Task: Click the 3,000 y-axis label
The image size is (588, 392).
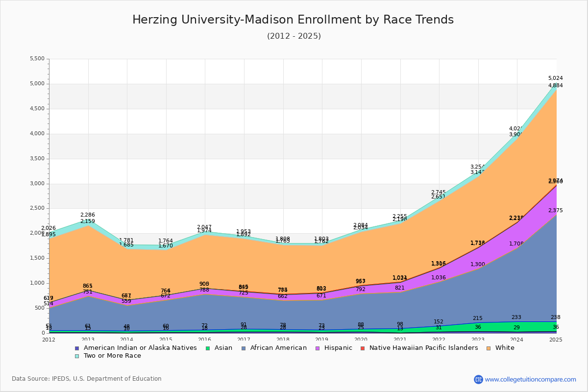Action: point(37,184)
